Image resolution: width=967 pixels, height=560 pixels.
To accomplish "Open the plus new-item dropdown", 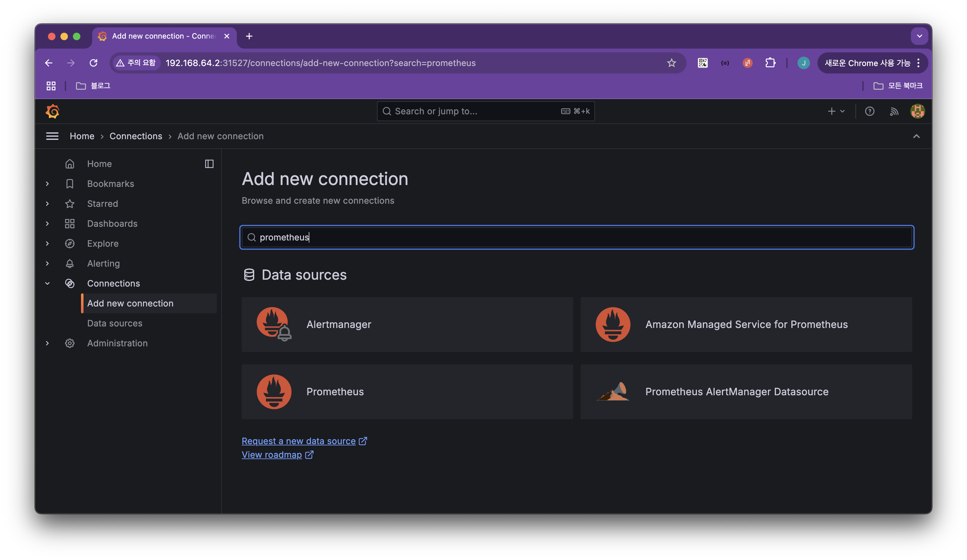I will click(x=836, y=111).
